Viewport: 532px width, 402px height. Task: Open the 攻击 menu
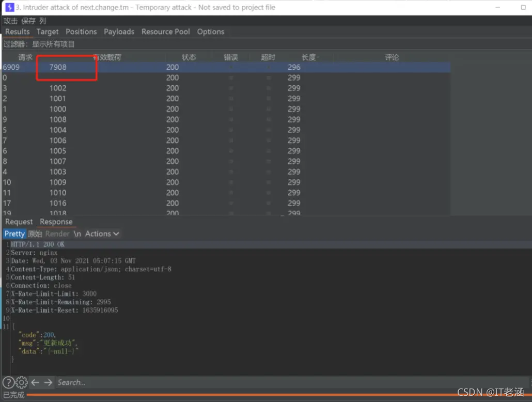[10, 21]
